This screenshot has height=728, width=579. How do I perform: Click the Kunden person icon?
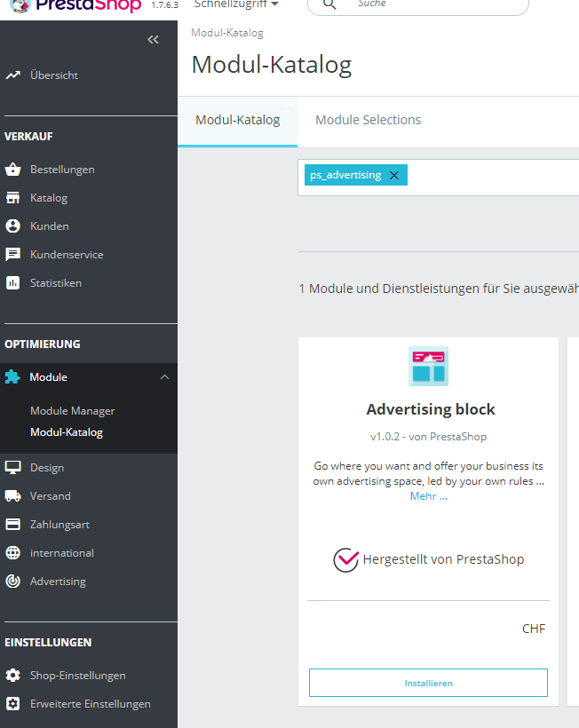click(x=13, y=226)
